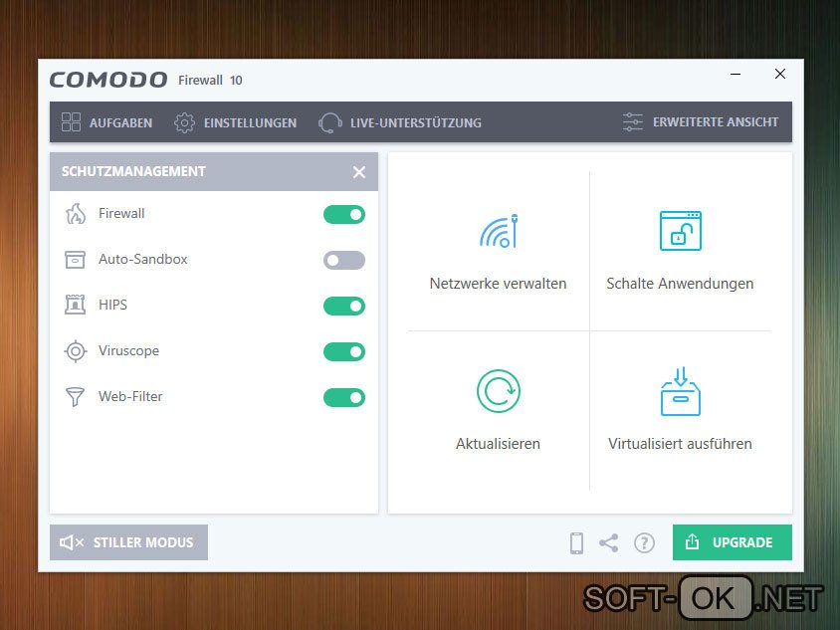Screen dimensions: 840x630
Task: Open the help question mark icon
Action: (644, 543)
